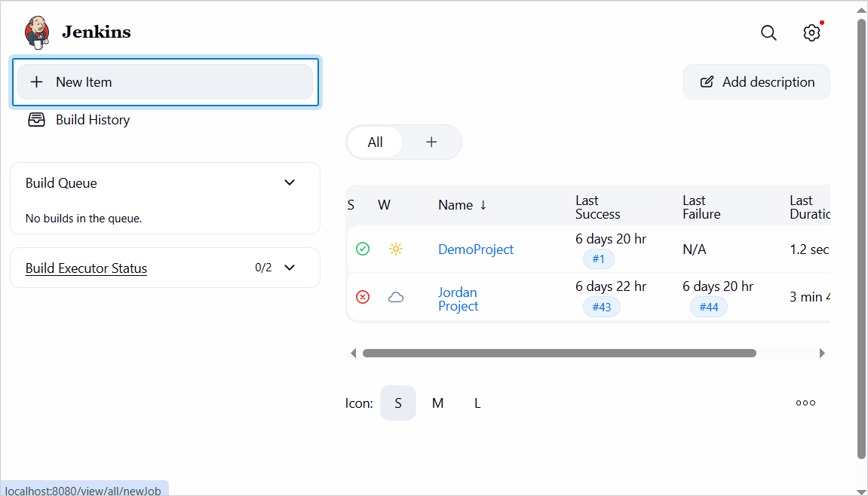The height and width of the screenshot is (496, 868).
Task: Set icon size to M
Action: pyautogui.click(x=438, y=403)
